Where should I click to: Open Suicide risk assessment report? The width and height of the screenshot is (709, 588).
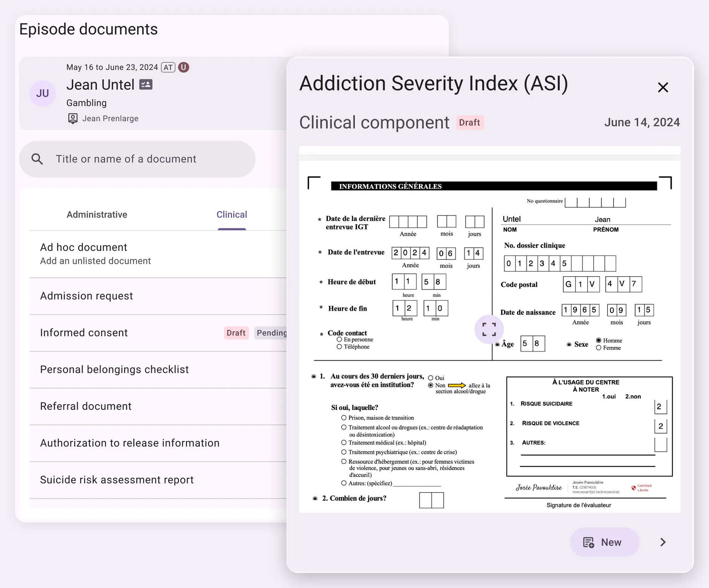point(158,480)
